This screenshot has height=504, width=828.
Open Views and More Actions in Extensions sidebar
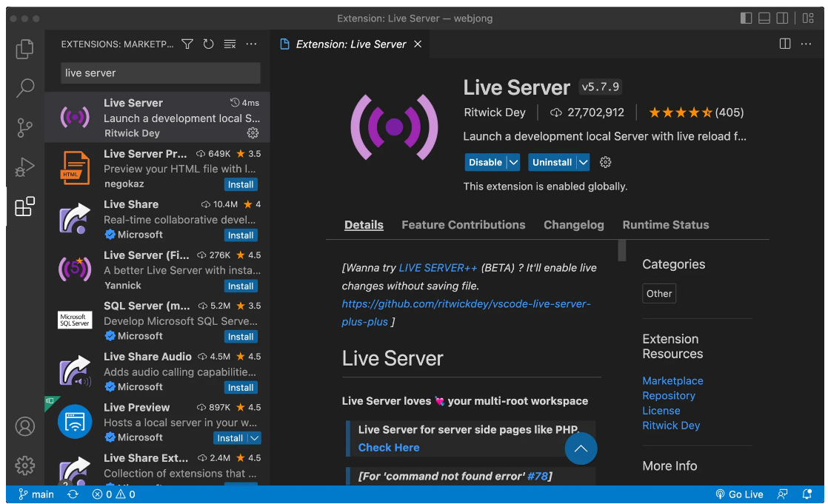(251, 44)
